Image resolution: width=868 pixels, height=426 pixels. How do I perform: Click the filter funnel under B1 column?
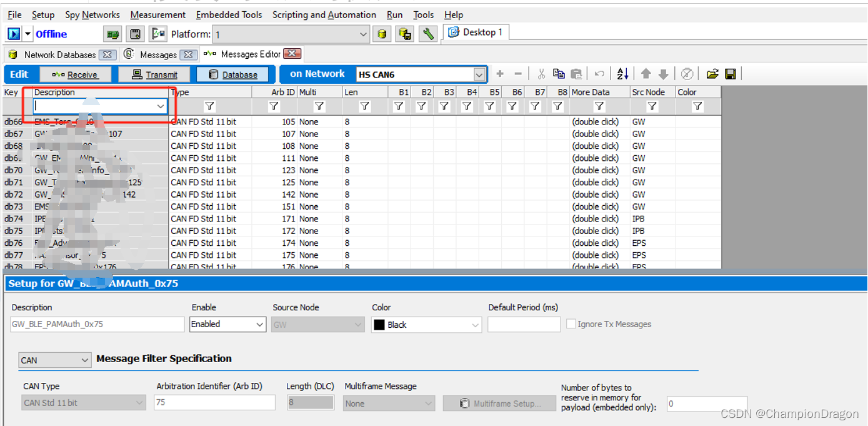(x=399, y=106)
